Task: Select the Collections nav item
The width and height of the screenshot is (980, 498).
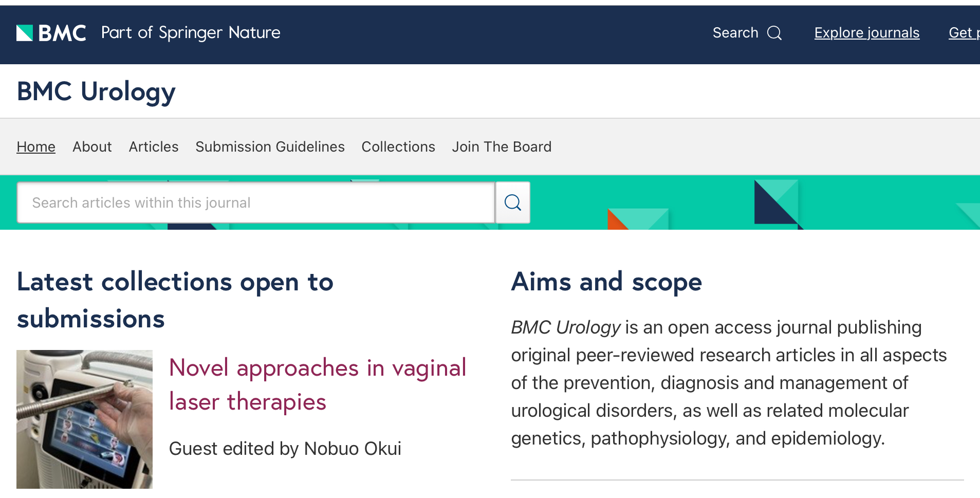Action: pos(398,147)
